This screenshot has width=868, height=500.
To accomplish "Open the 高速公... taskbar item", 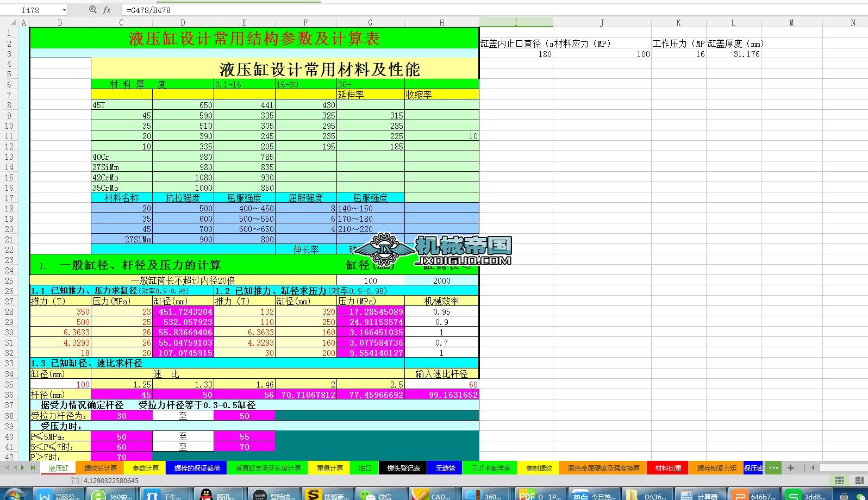I will point(59,495).
